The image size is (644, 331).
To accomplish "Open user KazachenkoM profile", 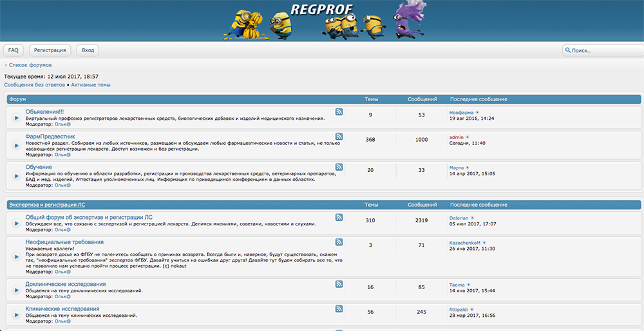I will click(465, 243).
